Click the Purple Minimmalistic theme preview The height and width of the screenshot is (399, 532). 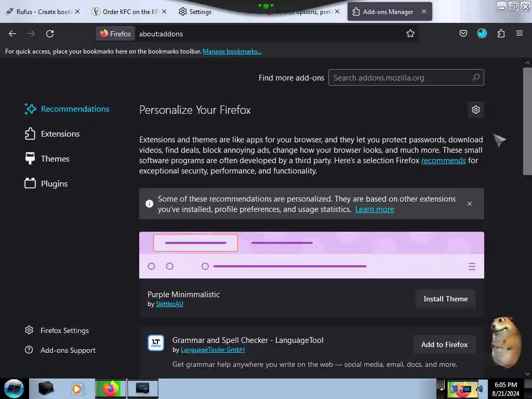tap(312, 255)
